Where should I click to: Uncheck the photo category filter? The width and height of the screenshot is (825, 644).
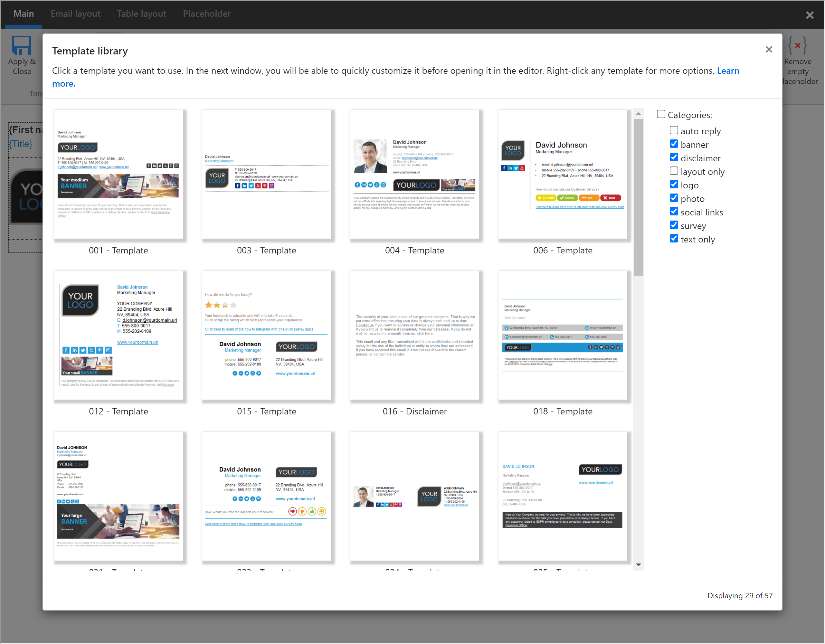pyautogui.click(x=674, y=197)
